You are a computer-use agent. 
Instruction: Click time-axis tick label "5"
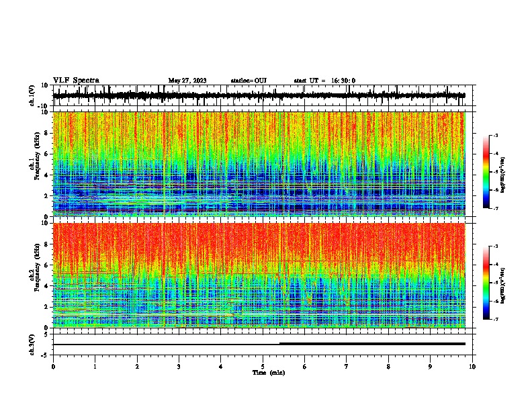(x=263, y=367)
